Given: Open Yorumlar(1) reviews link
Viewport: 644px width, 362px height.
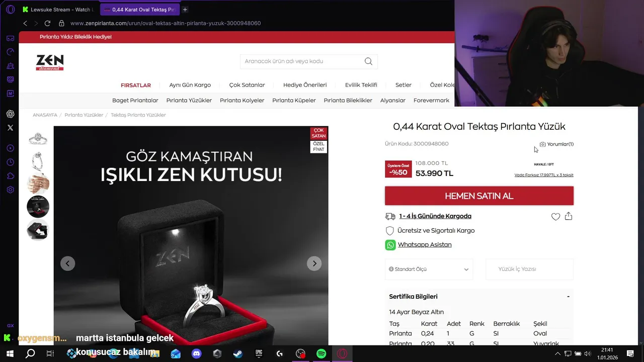Looking at the screenshot, I should [x=556, y=144].
